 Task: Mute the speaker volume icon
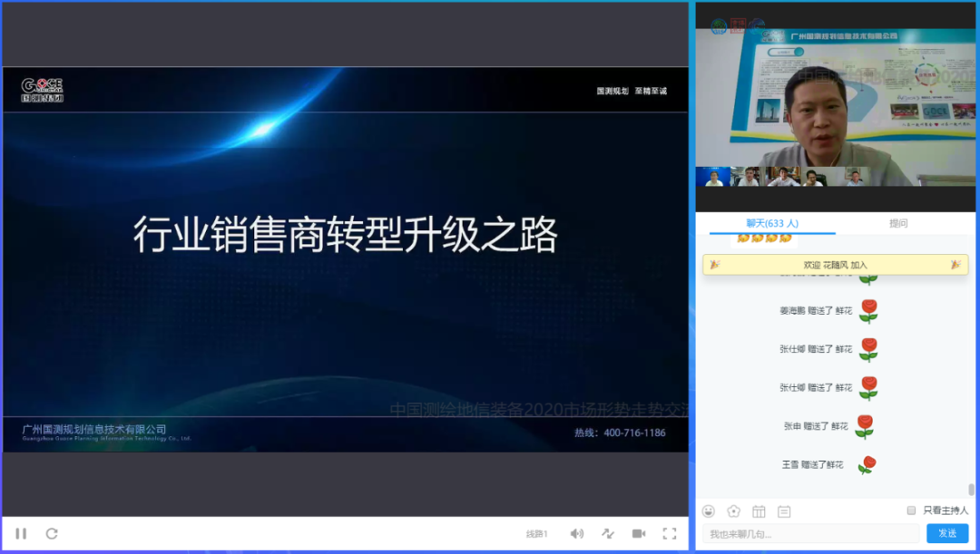coord(576,533)
